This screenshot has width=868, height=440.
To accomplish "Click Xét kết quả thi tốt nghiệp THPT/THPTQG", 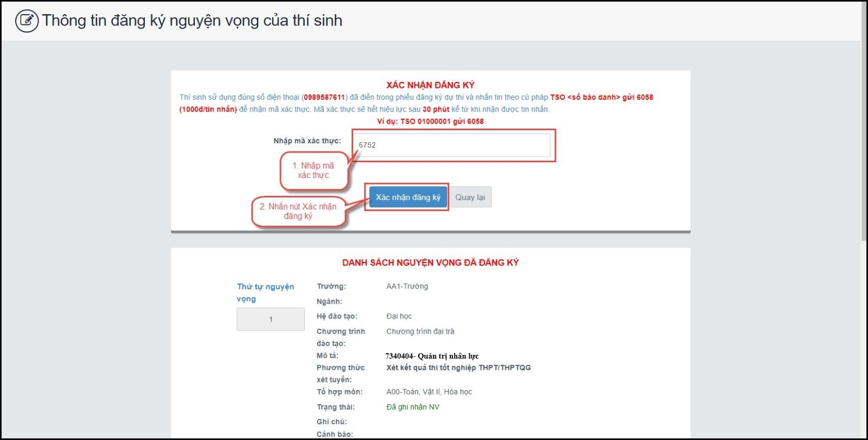I will [458, 368].
